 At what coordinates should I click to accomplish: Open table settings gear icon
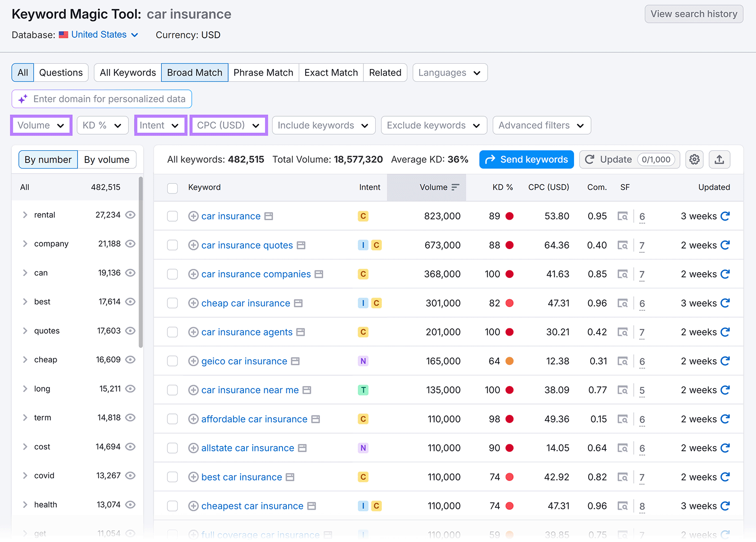click(694, 160)
